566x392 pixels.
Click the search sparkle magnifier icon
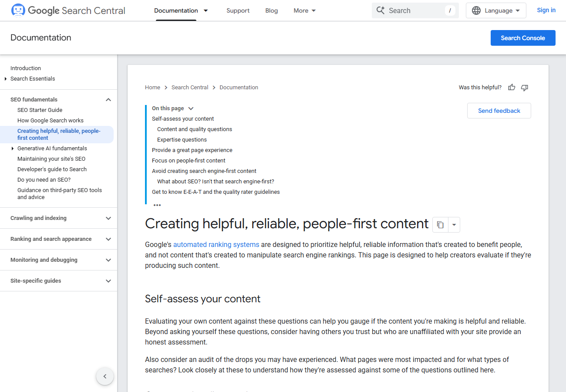click(x=381, y=10)
